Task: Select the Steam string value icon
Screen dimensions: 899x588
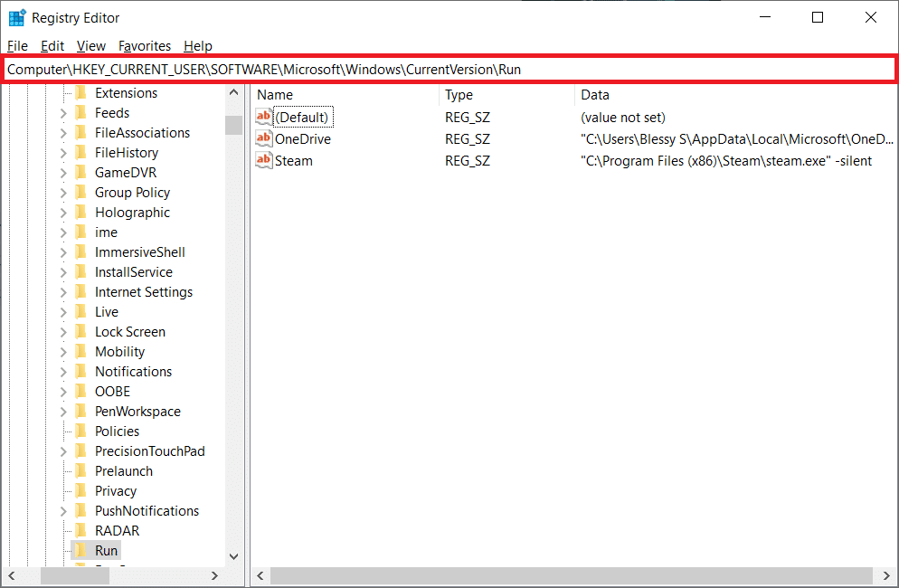Action: pyautogui.click(x=264, y=161)
